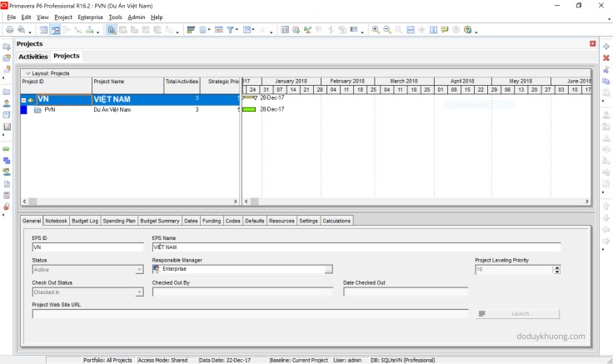Open the Help toolbar overflow arrow
Viewport: 613px width, 364px height.
(476, 32)
